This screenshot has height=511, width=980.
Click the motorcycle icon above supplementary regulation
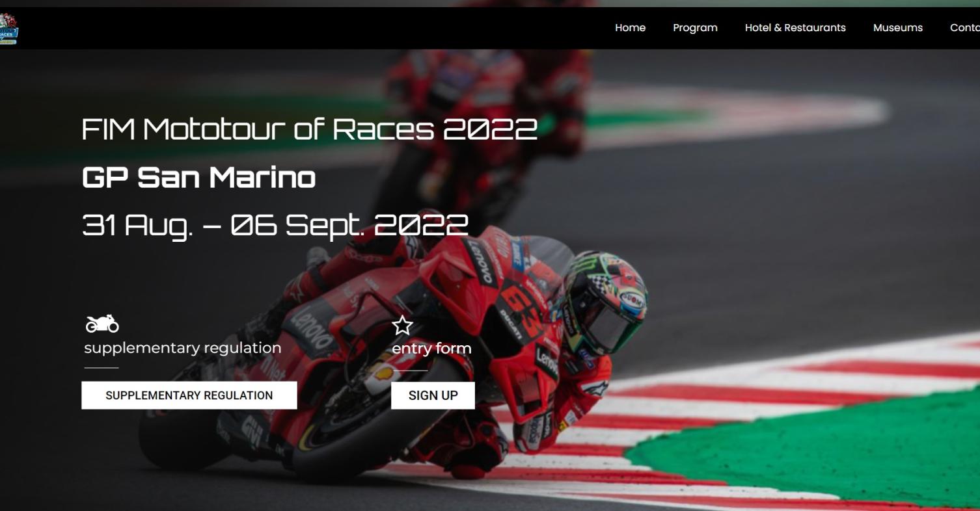[102, 323]
